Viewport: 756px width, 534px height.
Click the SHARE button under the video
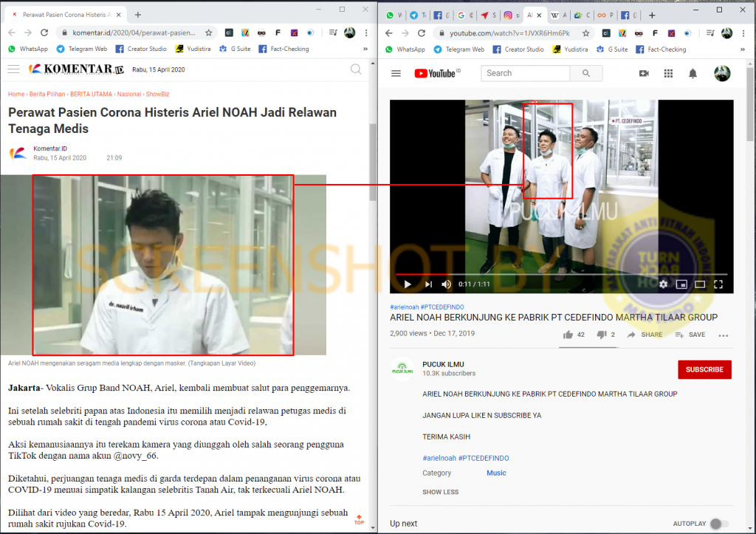[645, 335]
